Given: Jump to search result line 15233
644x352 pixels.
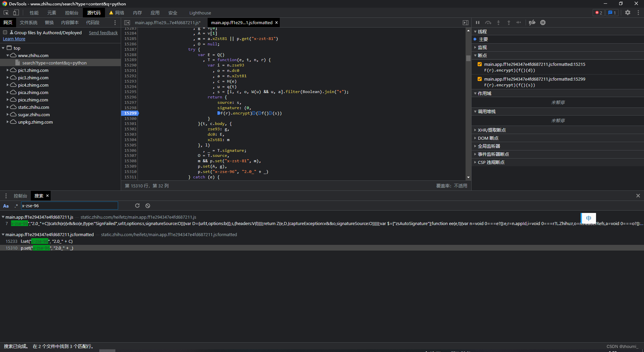Looking at the screenshot, I should pyautogui.click(x=322, y=241).
